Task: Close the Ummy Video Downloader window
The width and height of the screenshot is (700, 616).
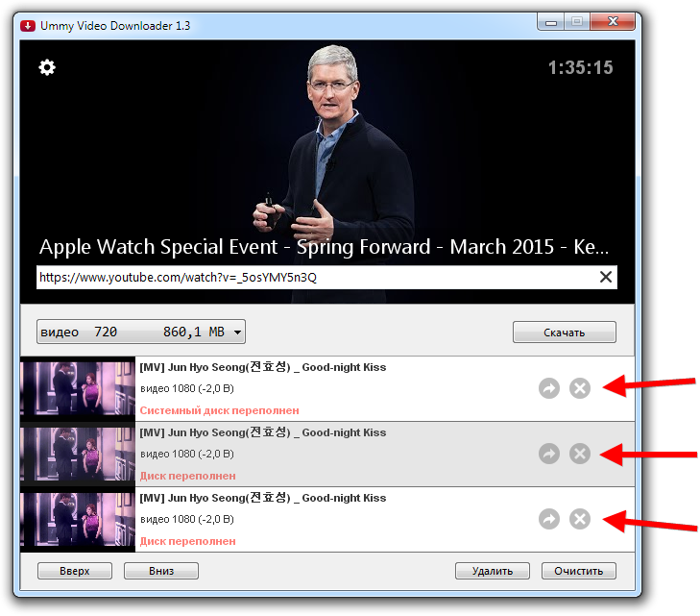Action: click(613, 21)
